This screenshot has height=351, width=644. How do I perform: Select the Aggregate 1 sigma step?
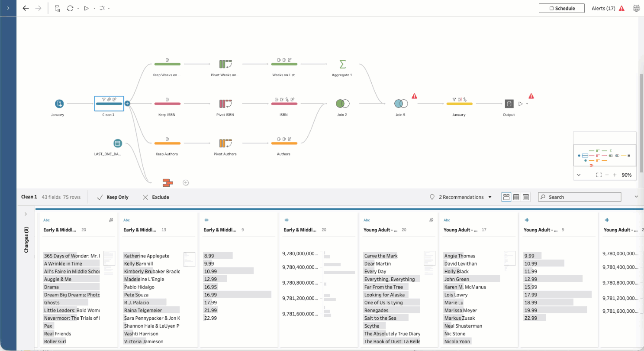[x=342, y=64]
